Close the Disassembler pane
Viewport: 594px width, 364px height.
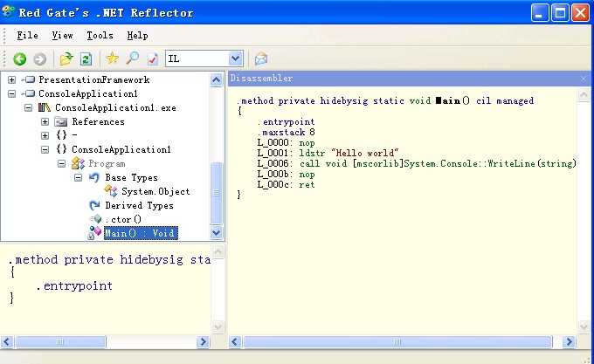pos(584,79)
